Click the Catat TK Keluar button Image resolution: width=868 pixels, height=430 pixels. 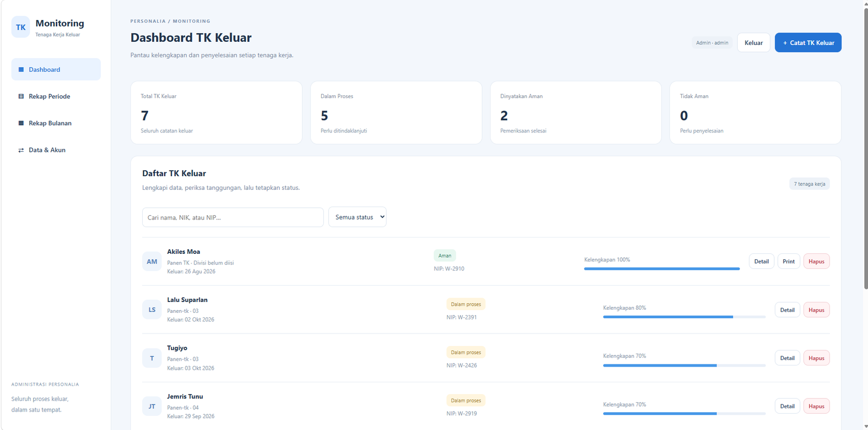808,42
